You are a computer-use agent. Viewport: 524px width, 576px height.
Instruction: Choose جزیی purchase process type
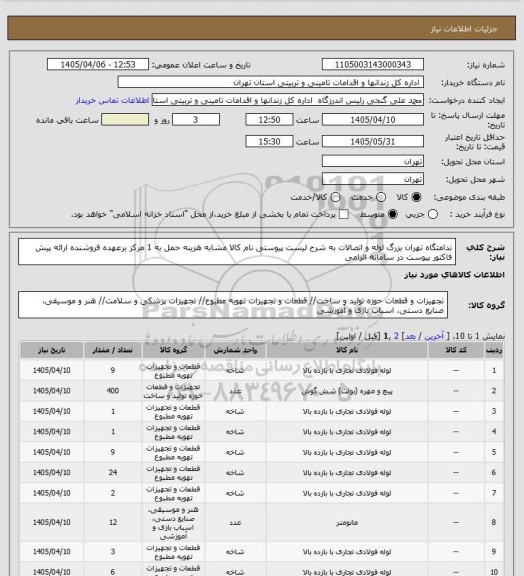(433, 214)
